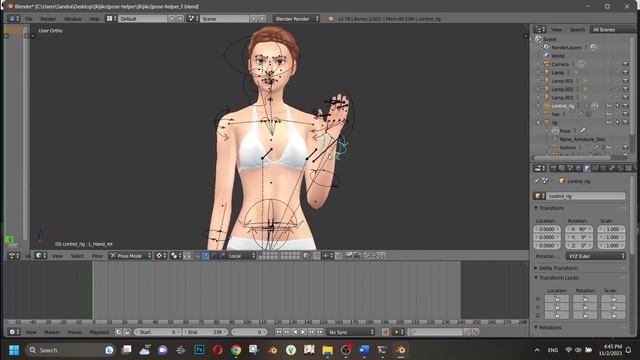Open Google Chrome from the taskbar

point(236,350)
